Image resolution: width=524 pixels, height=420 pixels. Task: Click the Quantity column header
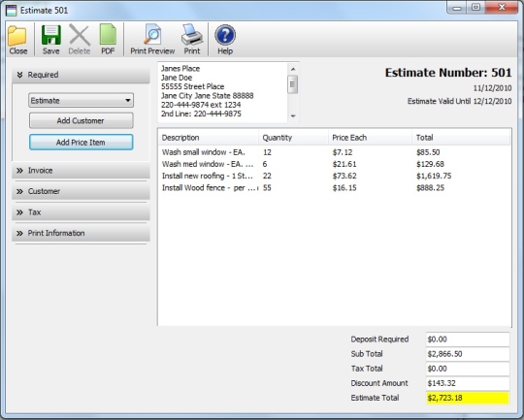click(x=293, y=138)
